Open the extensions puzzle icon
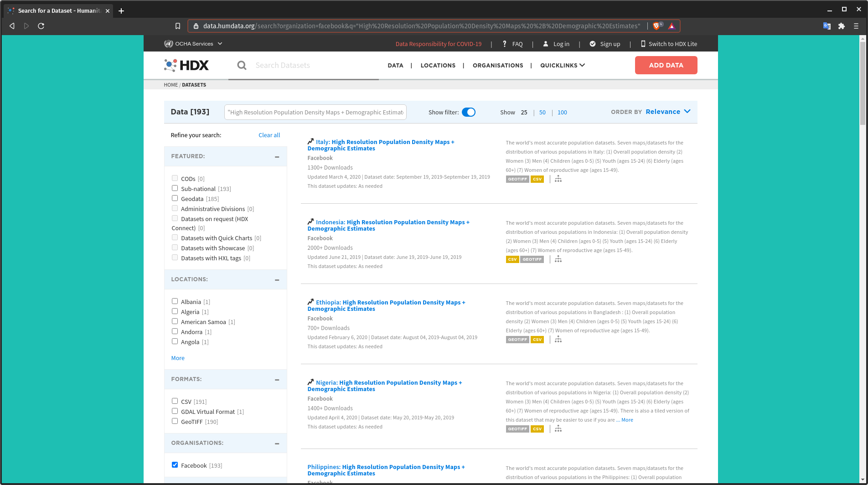Screen dimensions: 868x485 click(842, 26)
